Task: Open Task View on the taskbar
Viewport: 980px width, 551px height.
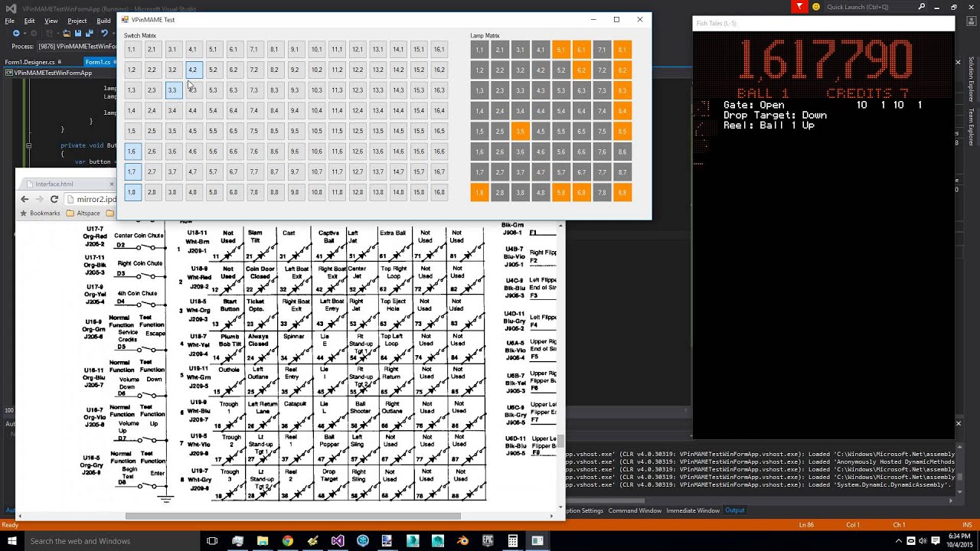Action: tap(212, 541)
